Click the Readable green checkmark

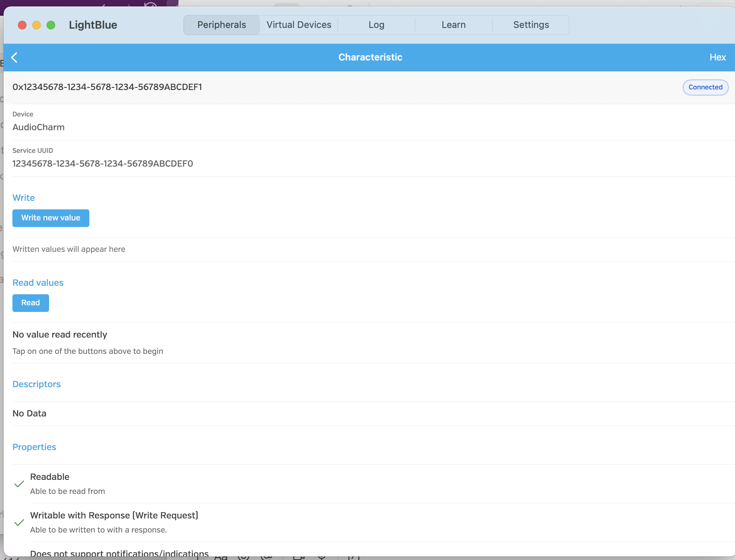19,484
